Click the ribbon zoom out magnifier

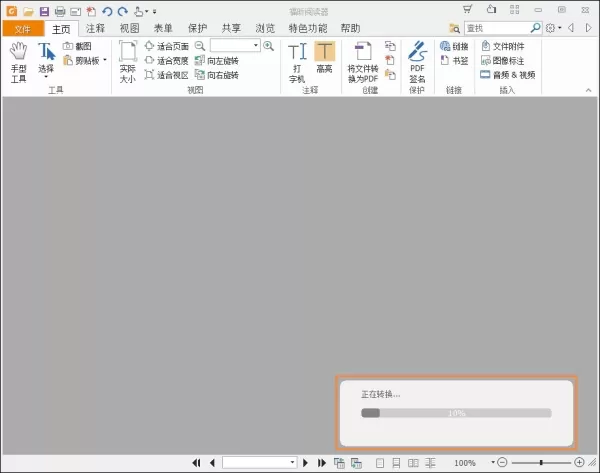[200, 46]
